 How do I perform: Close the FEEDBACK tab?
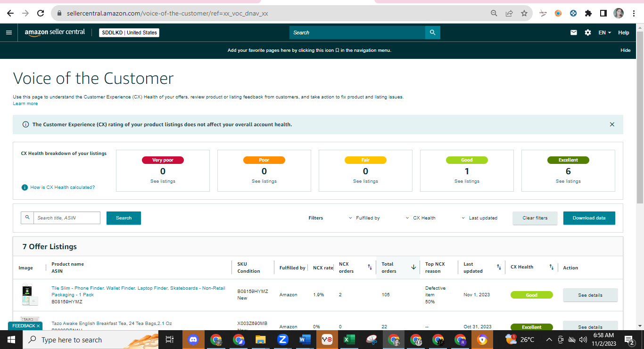(38, 326)
